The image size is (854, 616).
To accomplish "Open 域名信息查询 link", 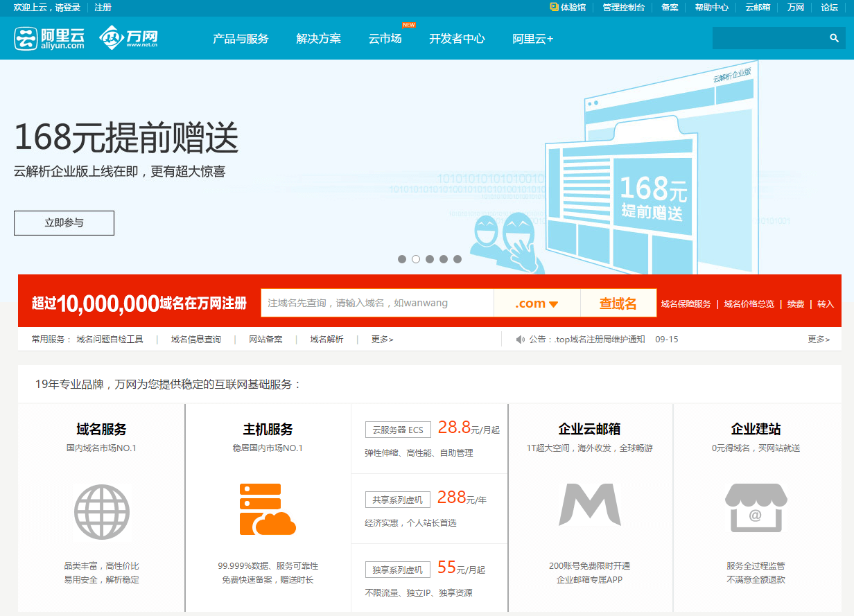I will [x=196, y=340].
